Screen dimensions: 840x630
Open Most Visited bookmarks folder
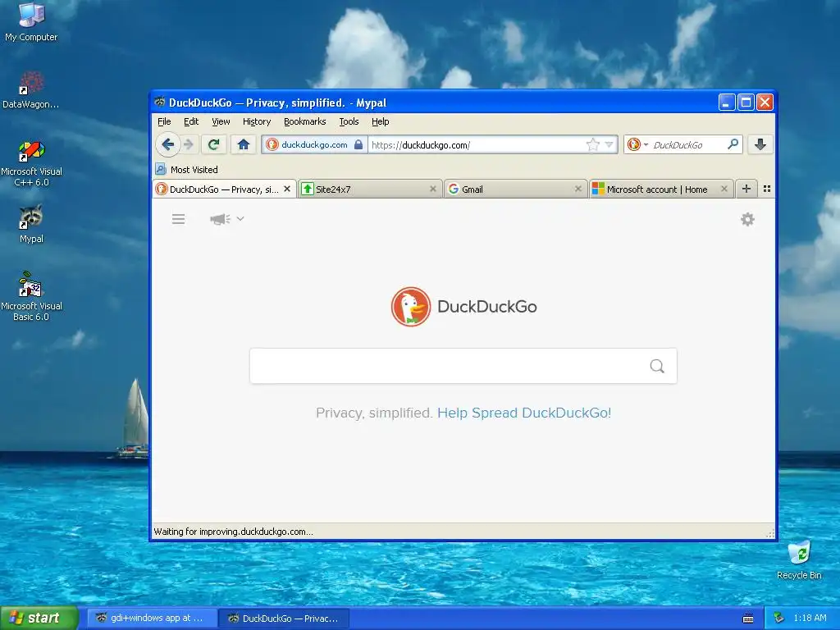point(187,169)
